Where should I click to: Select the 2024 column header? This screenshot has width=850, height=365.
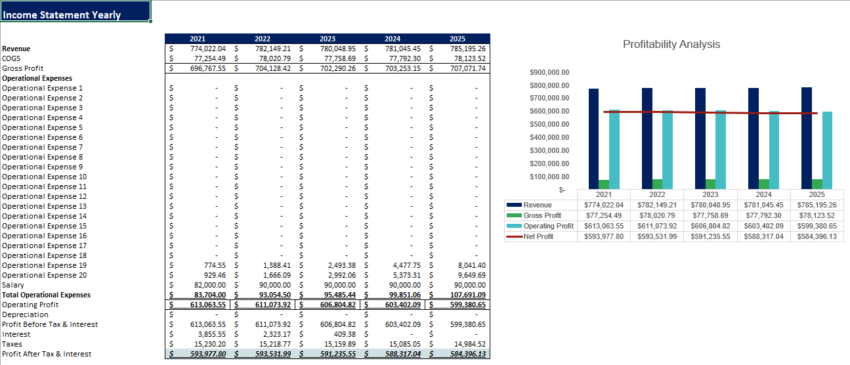pos(392,39)
